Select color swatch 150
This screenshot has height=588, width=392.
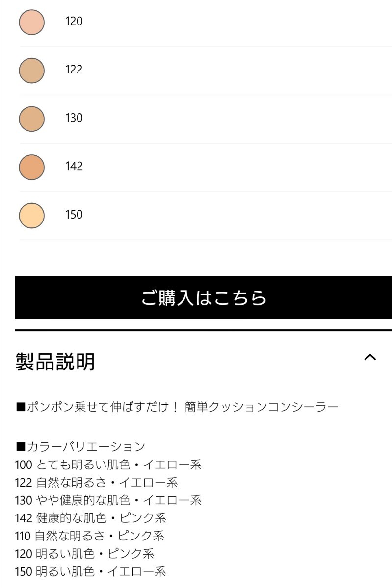pos(31,215)
